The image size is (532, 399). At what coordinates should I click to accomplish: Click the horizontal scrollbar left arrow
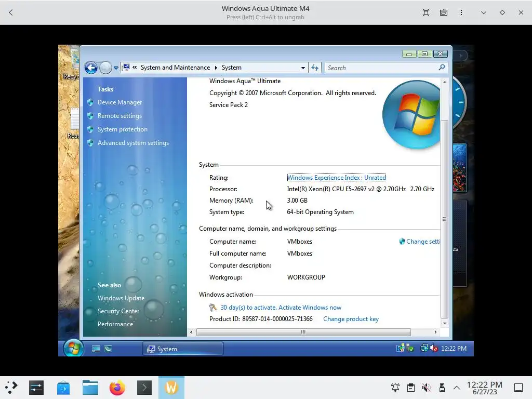191,332
